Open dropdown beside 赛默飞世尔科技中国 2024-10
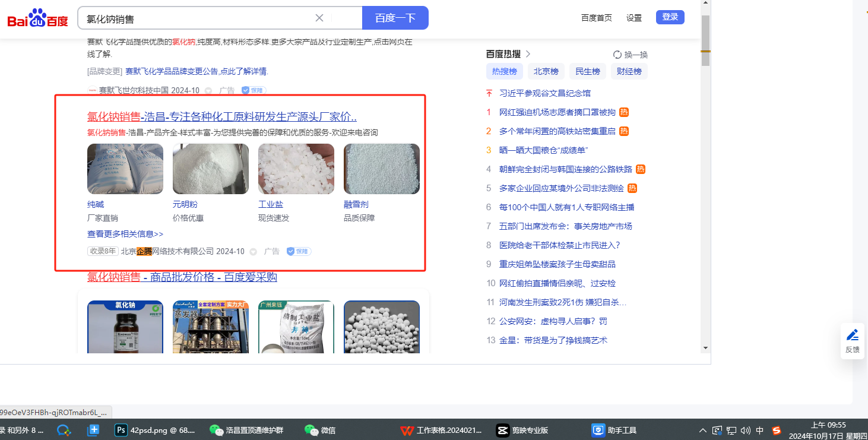 coord(208,91)
